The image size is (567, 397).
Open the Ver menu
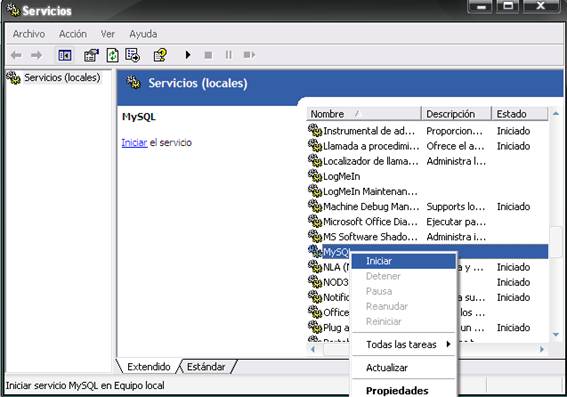point(108,34)
